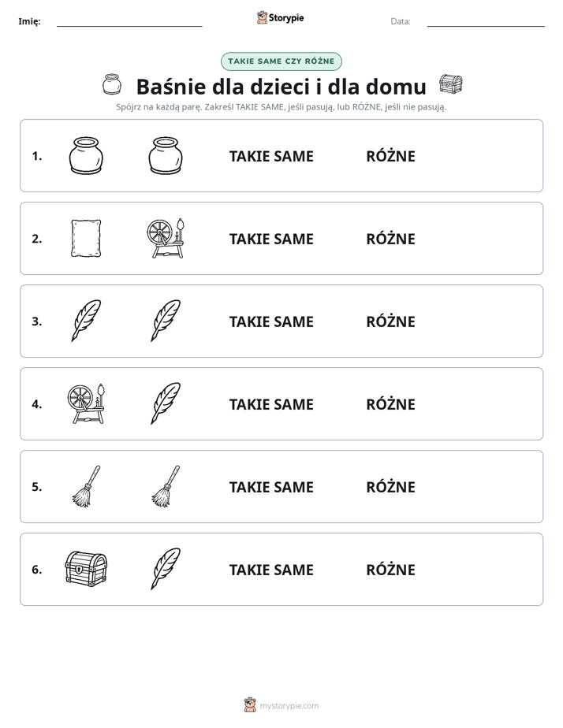
Task: Click the spinning wheel image in row 2
Action: coord(166,238)
